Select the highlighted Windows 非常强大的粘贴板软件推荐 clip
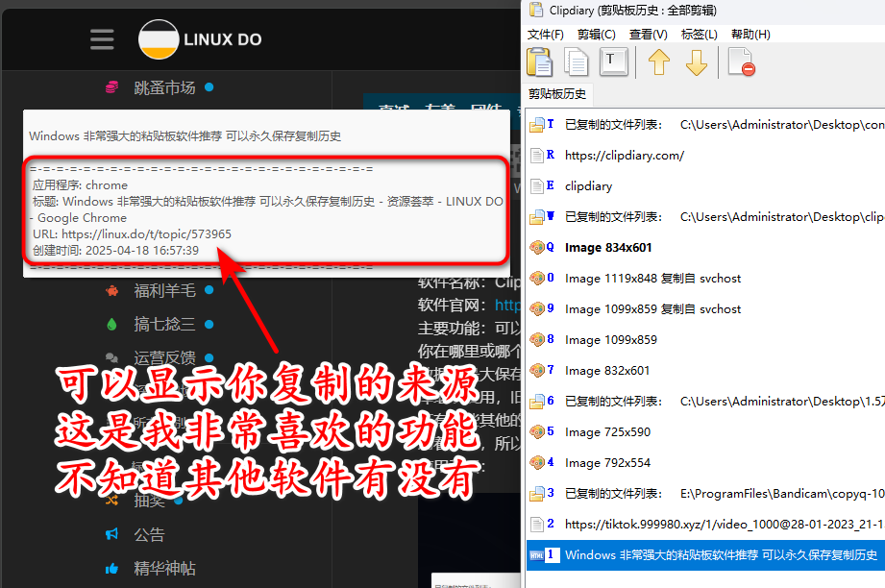 pos(705,555)
